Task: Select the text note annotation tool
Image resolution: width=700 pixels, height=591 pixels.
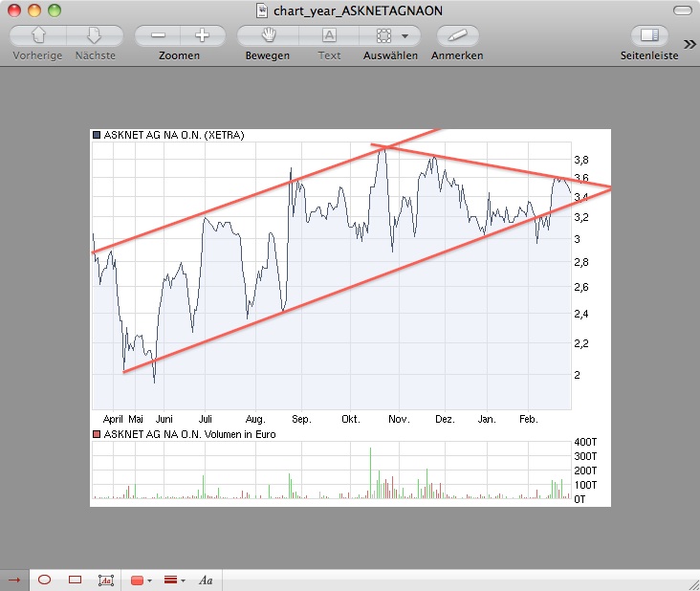Action: coord(106,580)
